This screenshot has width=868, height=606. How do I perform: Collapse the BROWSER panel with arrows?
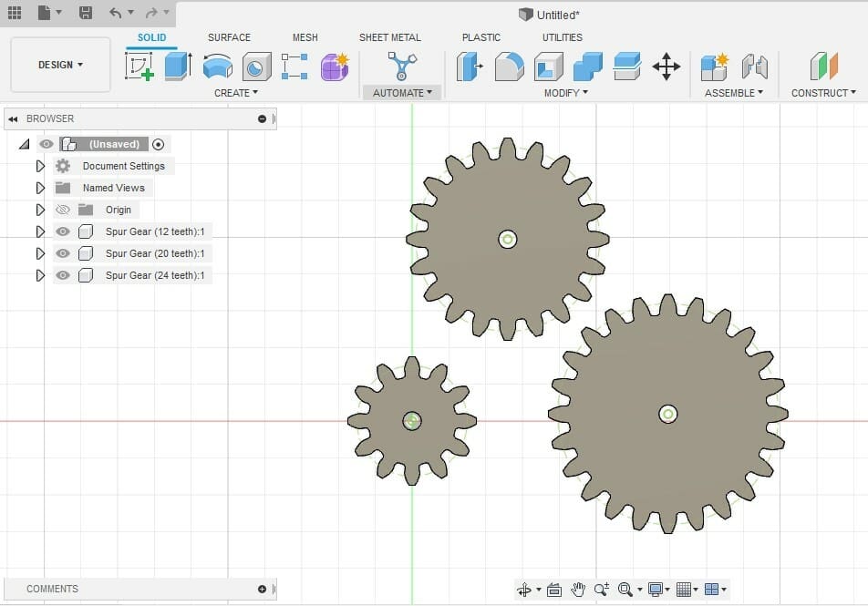(13, 119)
